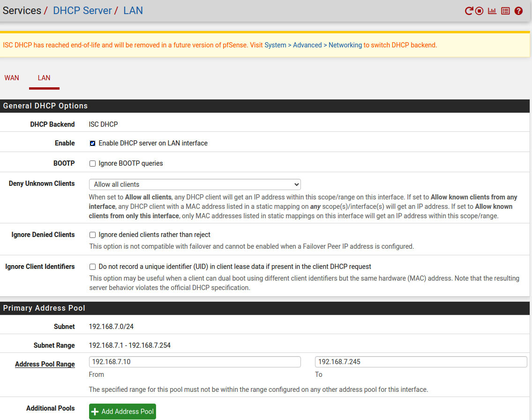
Task: Switch to the LAN tab
Action: tap(44, 78)
